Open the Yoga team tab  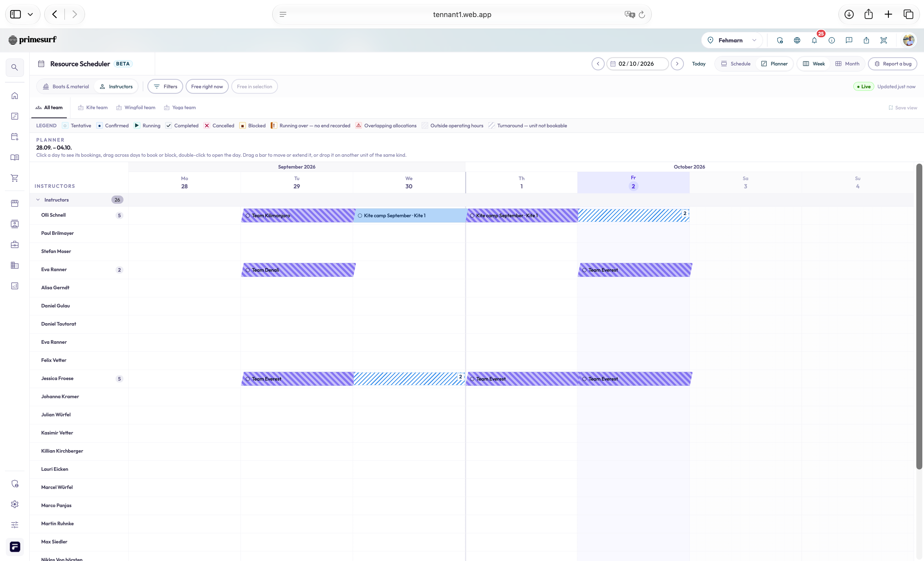pyautogui.click(x=180, y=108)
